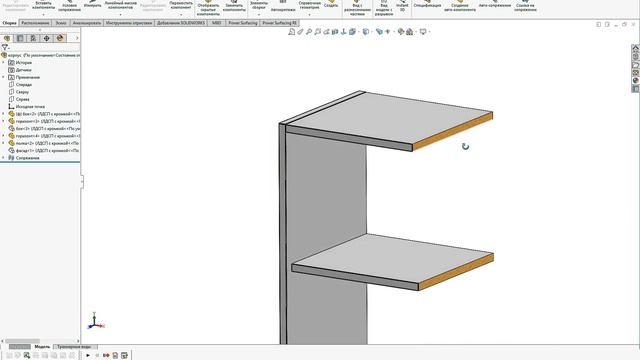This screenshot has height=360, width=640.
Task: Open the DimXpertManager crosshair tab
Action: (x=47, y=38)
